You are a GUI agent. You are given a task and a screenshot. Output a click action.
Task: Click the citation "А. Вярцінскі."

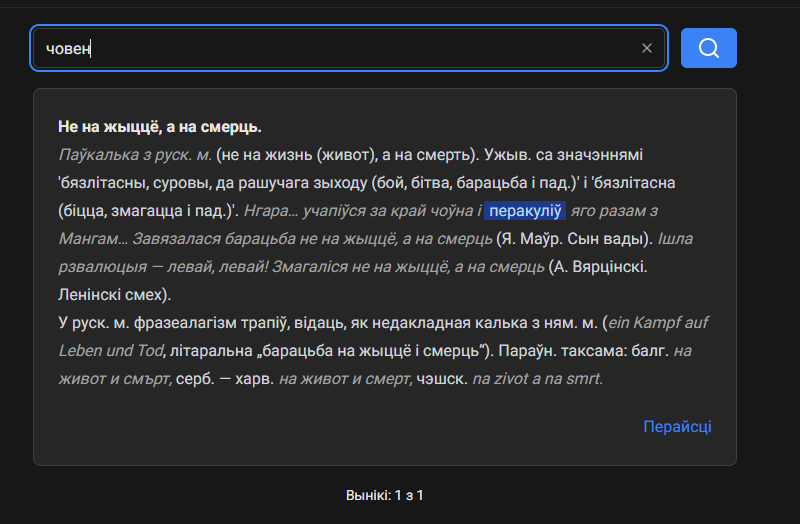(x=608, y=267)
